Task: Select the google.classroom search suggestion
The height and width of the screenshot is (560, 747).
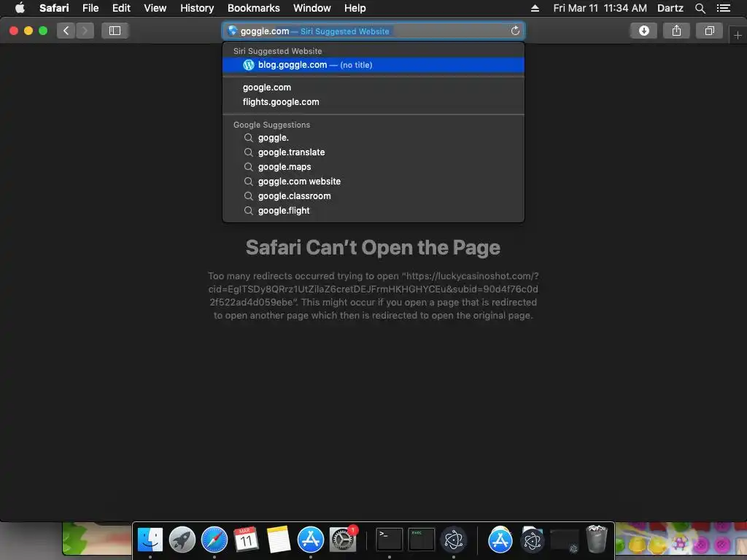Action: (373, 195)
